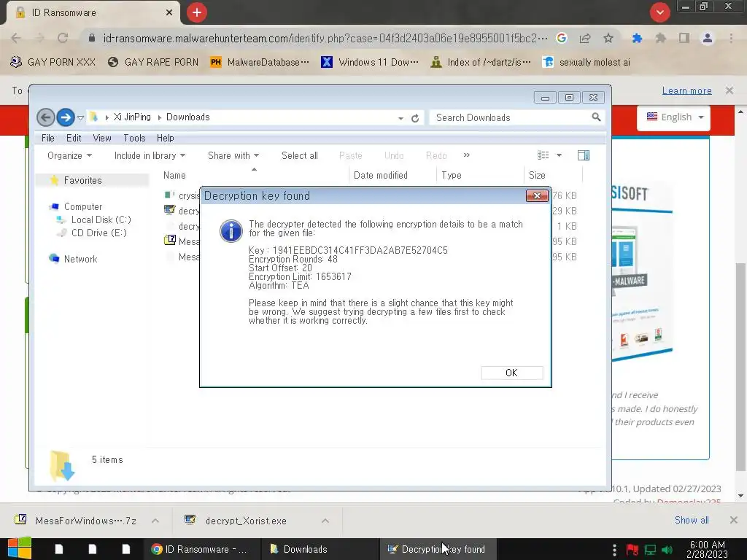Screen dimensions: 747x560
Task: Click the browser back arrow
Action: click(16, 38)
